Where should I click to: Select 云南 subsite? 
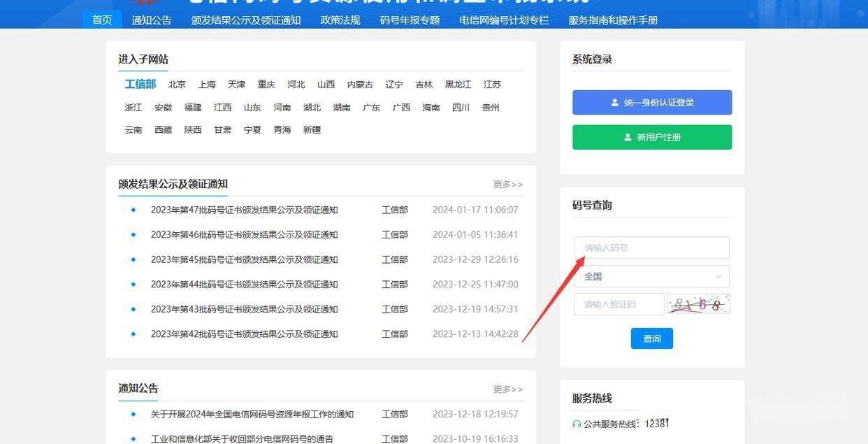[133, 130]
